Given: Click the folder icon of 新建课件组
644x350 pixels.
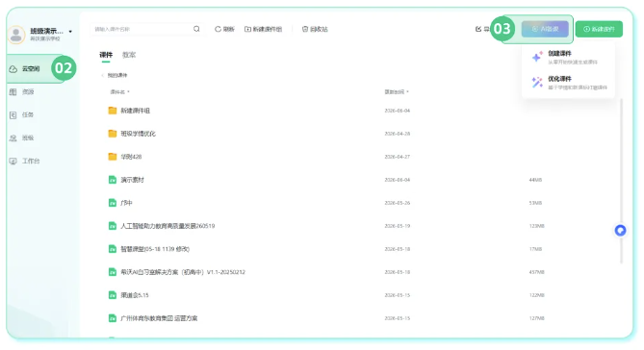Looking at the screenshot, I should [x=112, y=111].
